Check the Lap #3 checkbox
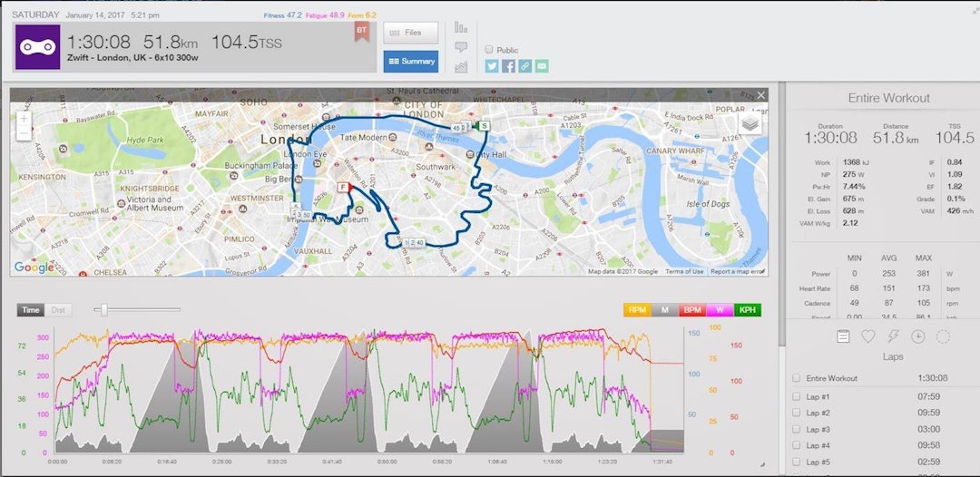This screenshot has width=980, height=477. tap(796, 430)
